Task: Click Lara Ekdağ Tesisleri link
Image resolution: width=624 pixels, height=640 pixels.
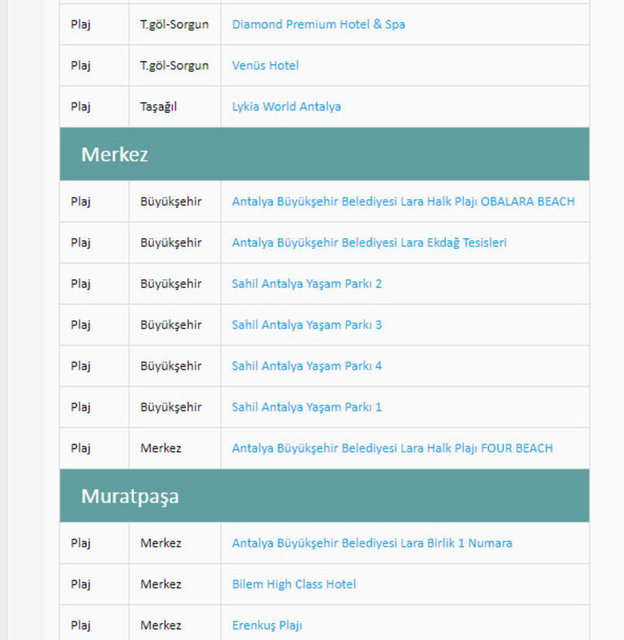Action: [x=369, y=242]
